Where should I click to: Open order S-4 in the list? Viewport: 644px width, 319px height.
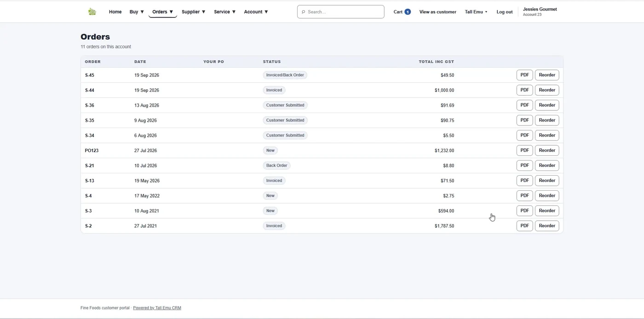tap(88, 196)
